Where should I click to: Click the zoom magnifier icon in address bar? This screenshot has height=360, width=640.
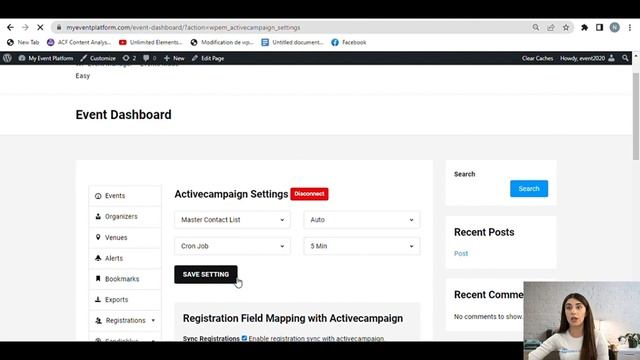[536, 27]
